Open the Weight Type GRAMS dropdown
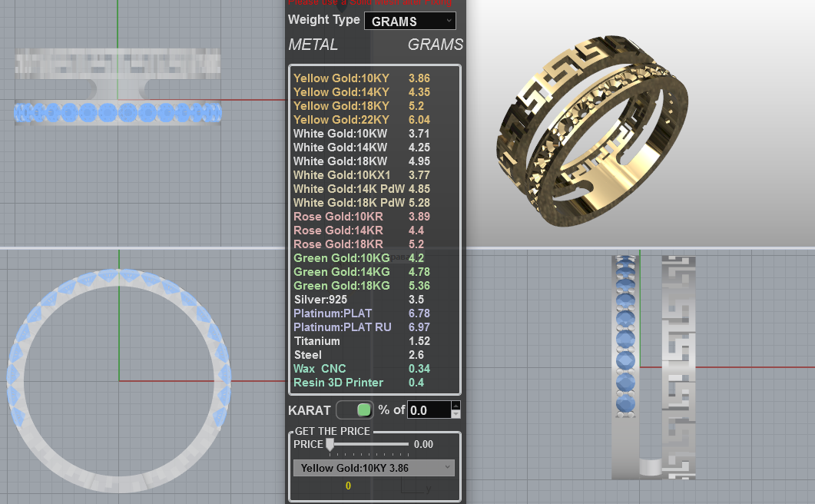Viewport: 815px width, 504px height. [x=409, y=22]
